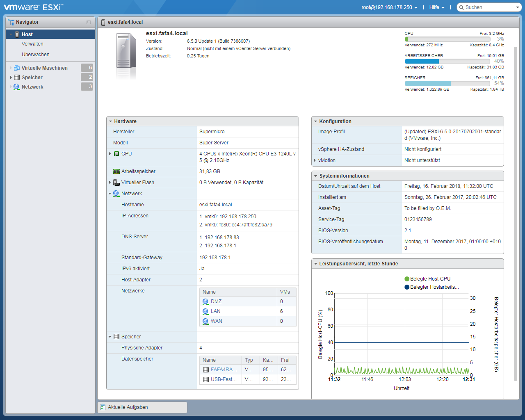Open the USB-Fest datastore link

224,379
